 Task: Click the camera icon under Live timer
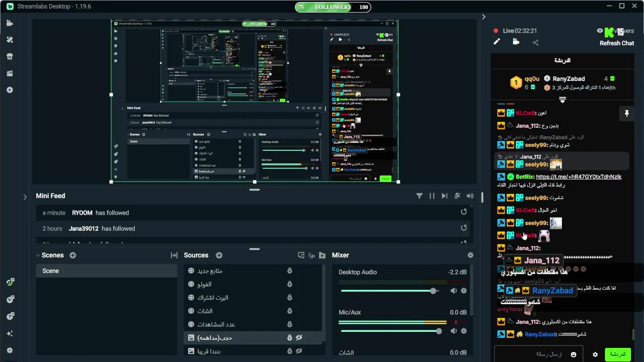pos(516,42)
